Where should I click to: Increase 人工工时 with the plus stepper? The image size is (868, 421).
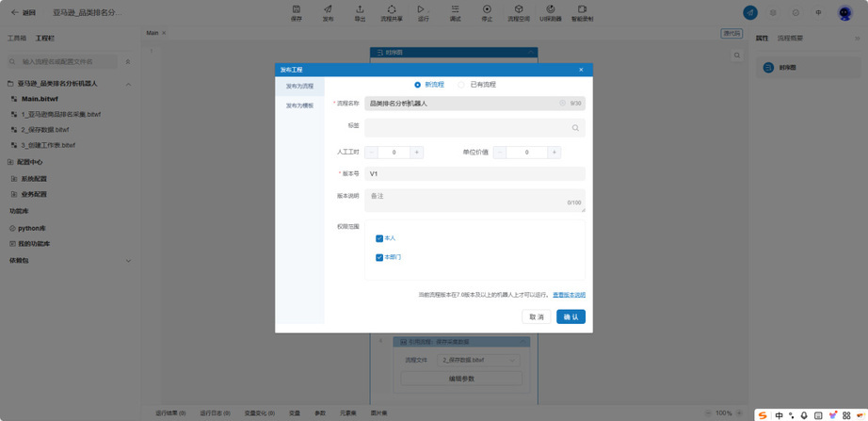417,153
